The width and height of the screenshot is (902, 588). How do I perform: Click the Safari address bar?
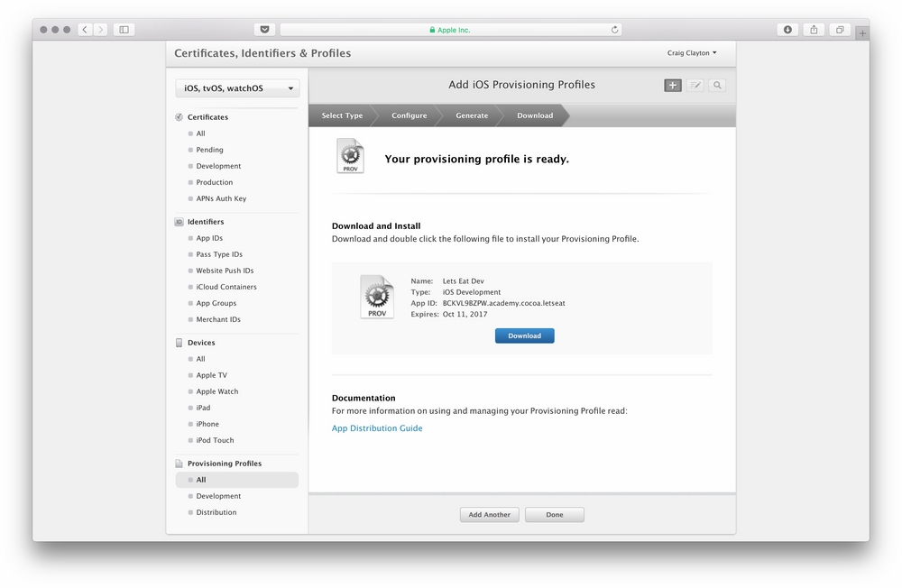(x=450, y=30)
